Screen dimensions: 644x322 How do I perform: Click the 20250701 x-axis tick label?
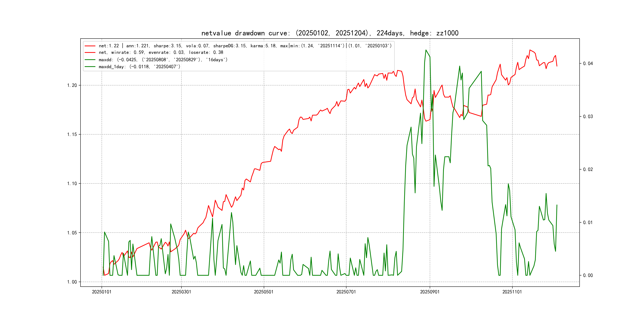346,292
